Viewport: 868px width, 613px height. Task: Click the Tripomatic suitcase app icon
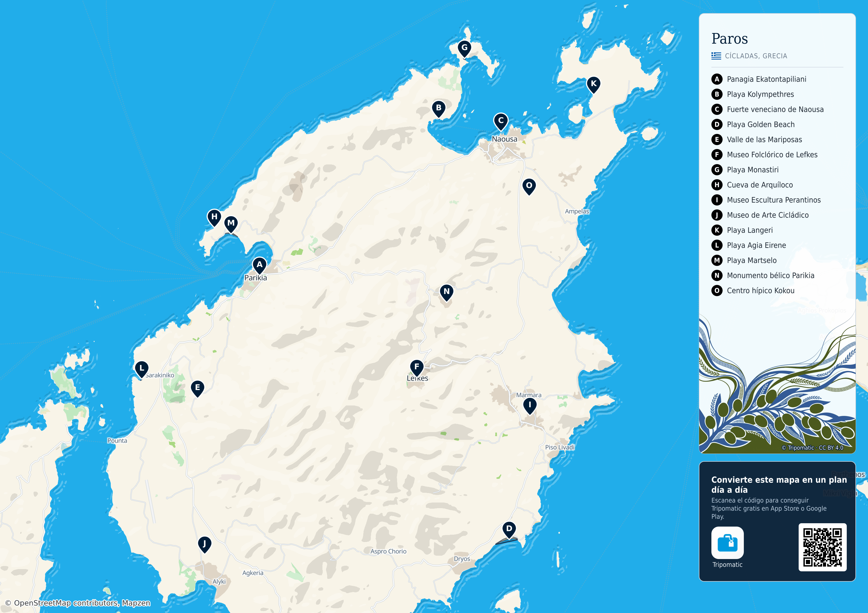727,543
